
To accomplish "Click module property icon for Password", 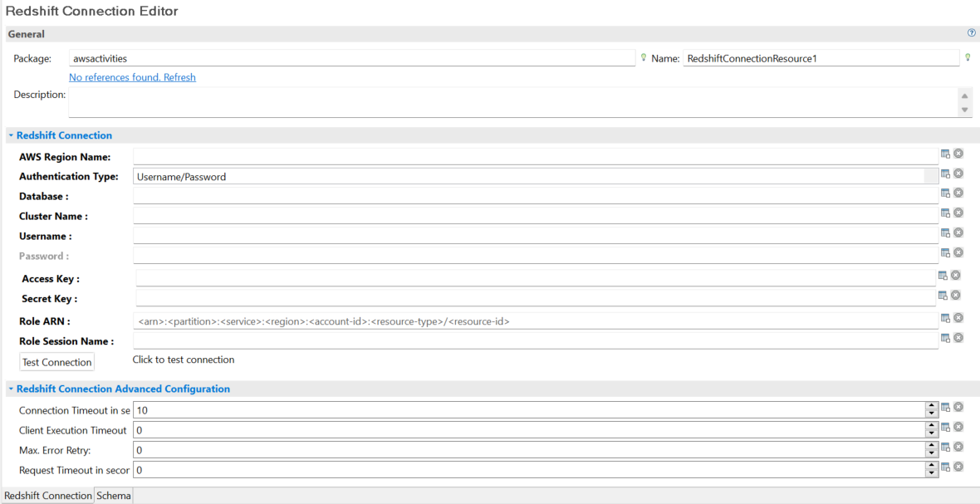I will coord(946,253).
